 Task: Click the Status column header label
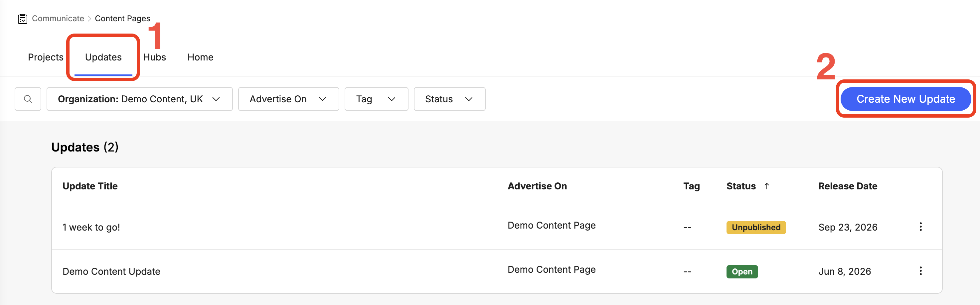coord(741,186)
